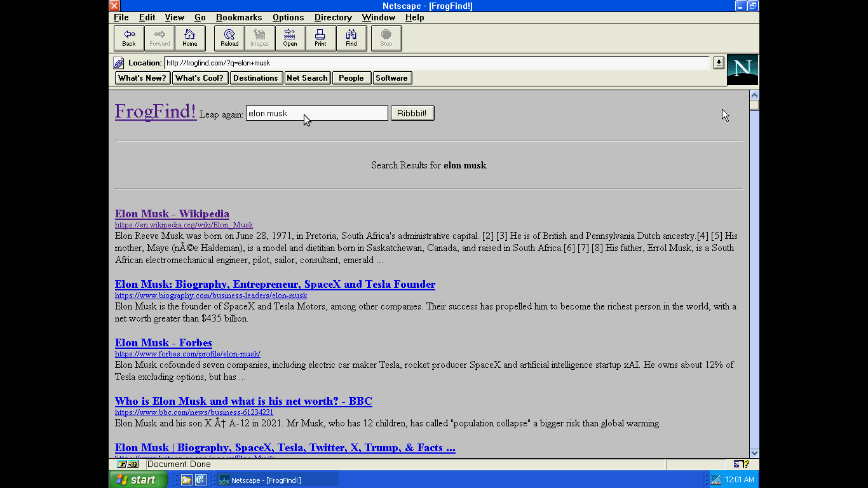Image resolution: width=868 pixels, height=488 pixels.
Task: Click the 'Document: Done' status text
Action: [x=179, y=464]
